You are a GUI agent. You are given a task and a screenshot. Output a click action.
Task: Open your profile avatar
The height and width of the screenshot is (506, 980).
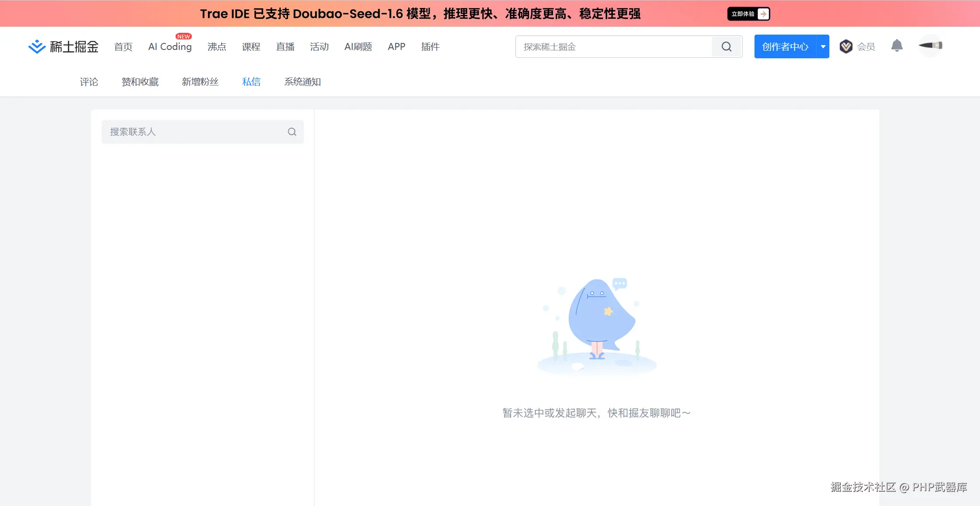pos(930,46)
